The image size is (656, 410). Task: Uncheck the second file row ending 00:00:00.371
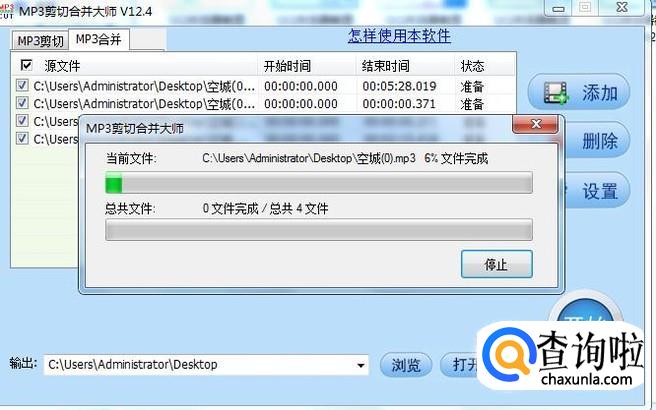(22, 103)
